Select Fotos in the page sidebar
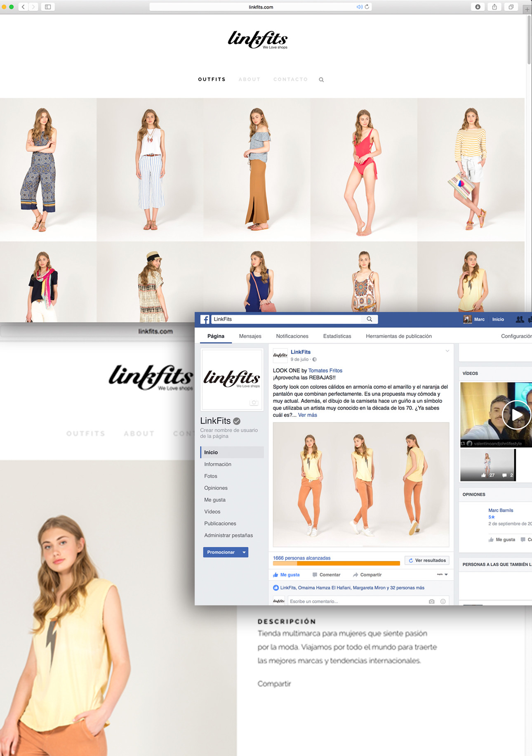The height and width of the screenshot is (756, 532). [x=211, y=476]
